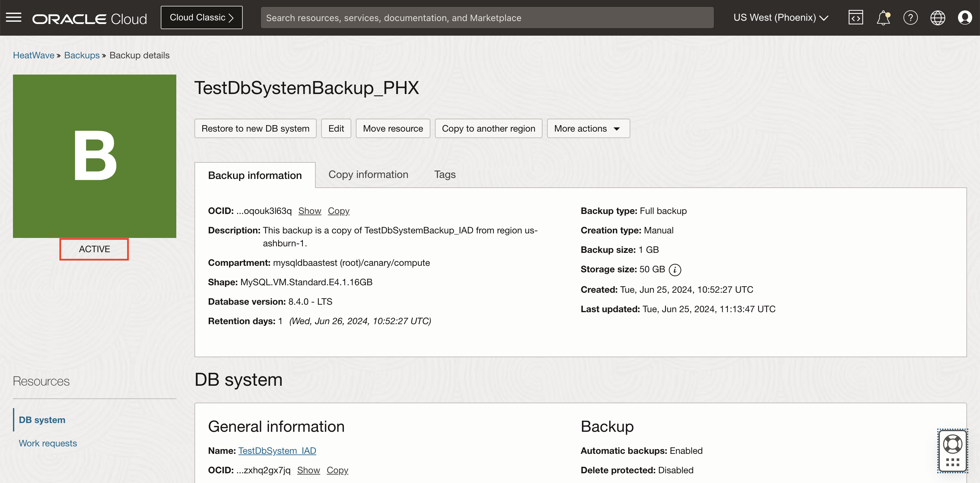Switch to the Copy information tab
Screen dimensions: 980x483
(368, 174)
